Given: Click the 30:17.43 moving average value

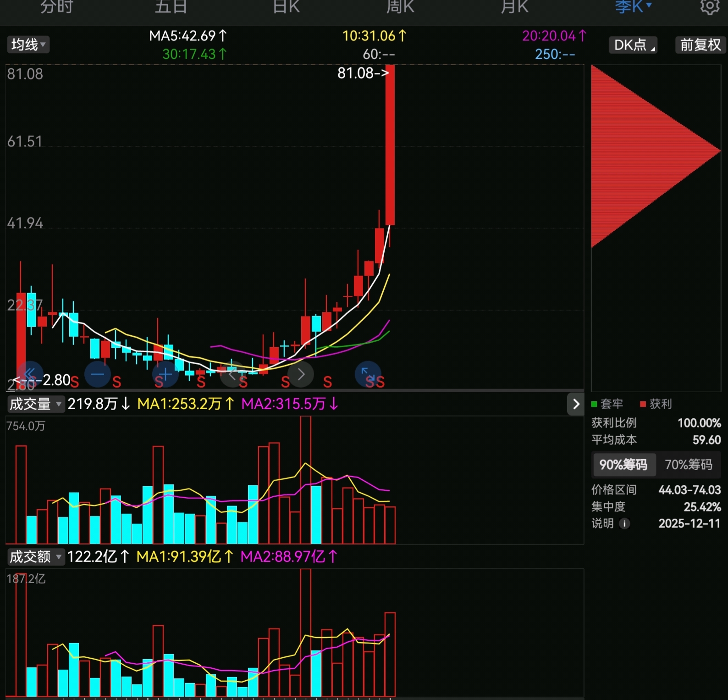Looking at the screenshot, I should point(195,54).
